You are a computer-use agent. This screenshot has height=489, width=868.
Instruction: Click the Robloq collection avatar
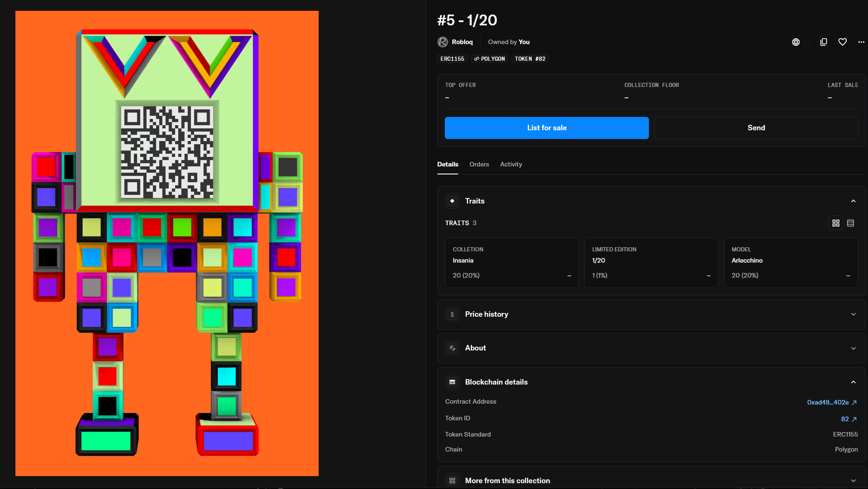442,42
